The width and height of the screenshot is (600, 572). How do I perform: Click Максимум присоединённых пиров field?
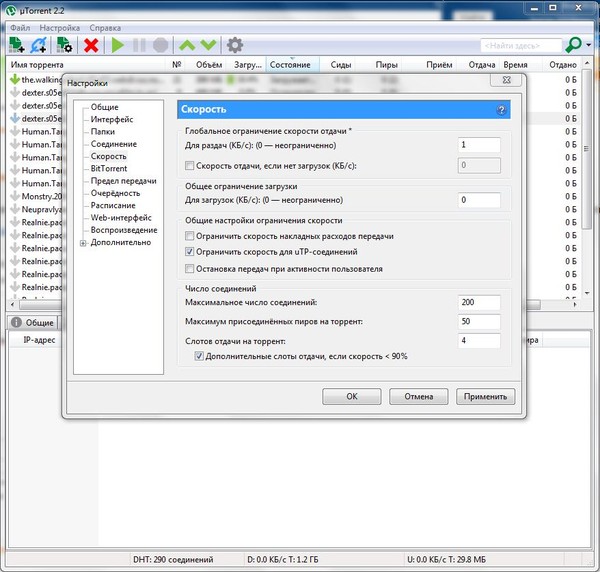(x=479, y=321)
